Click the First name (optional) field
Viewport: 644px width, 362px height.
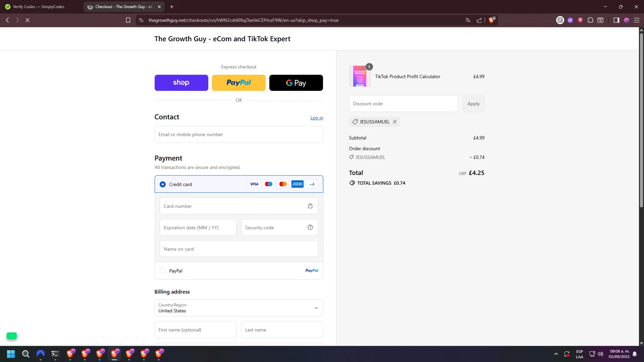pyautogui.click(x=195, y=330)
